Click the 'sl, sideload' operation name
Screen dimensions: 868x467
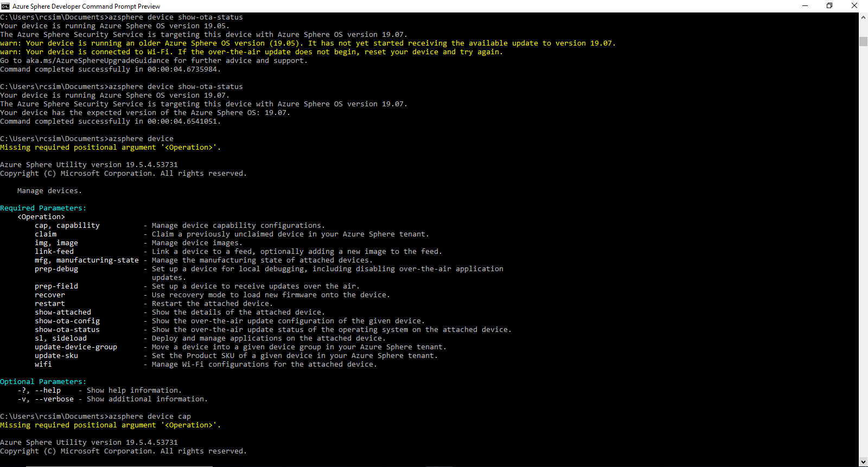pos(61,338)
